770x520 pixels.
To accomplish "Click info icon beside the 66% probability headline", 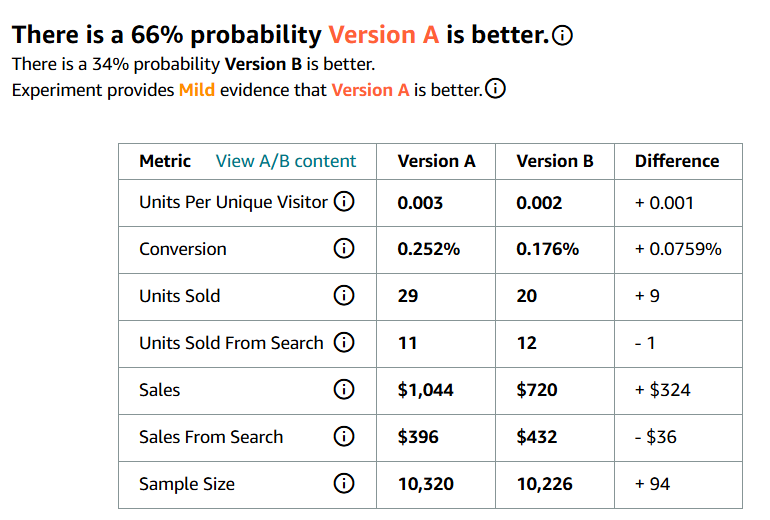I will (x=562, y=35).
